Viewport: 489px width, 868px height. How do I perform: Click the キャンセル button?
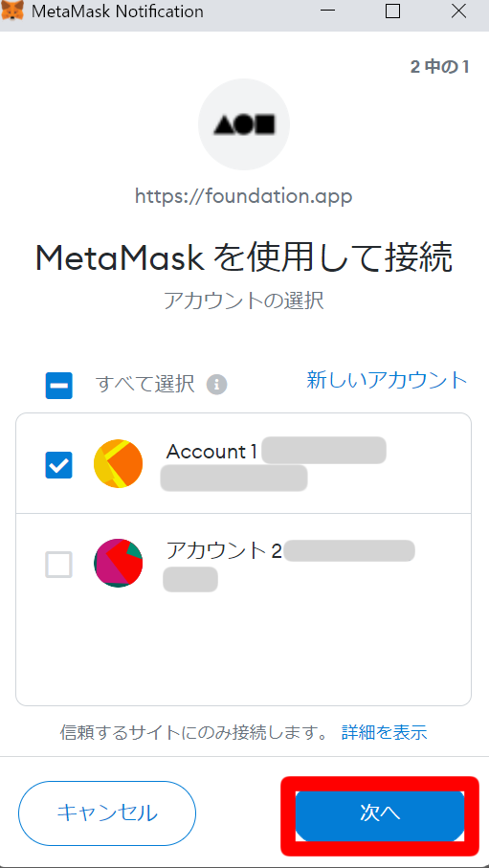tap(107, 812)
